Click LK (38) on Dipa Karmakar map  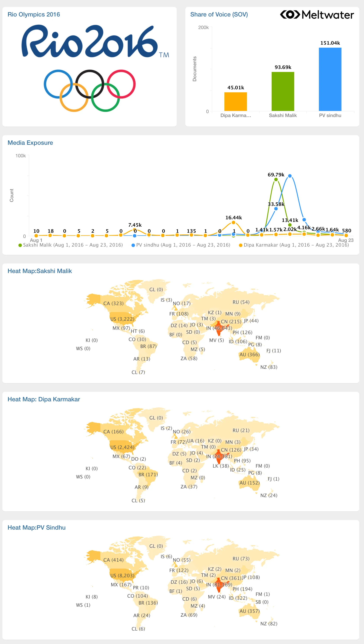(x=221, y=466)
